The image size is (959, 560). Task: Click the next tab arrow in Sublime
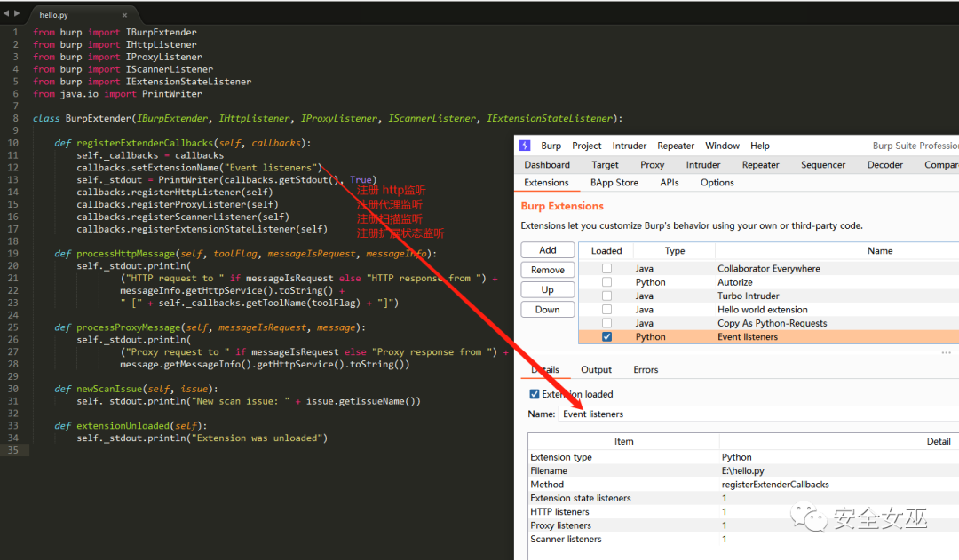(x=17, y=13)
